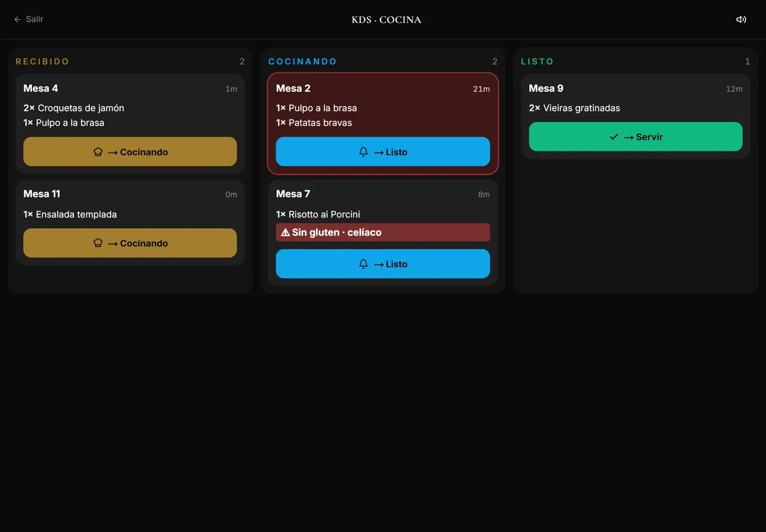The image size is (766, 532).
Task: Click the Mesa 9 card title
Action: tap(546, 88)
